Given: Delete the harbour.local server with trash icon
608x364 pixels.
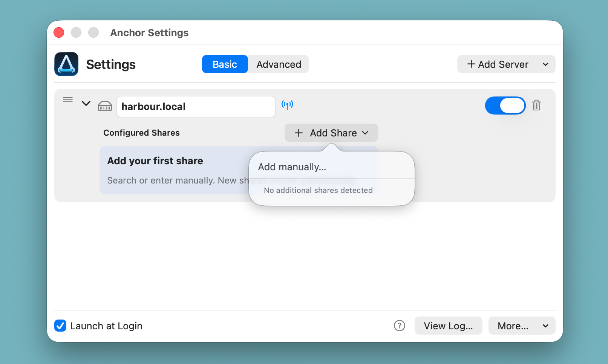Looking at the screenshot, I should [536, 105].
